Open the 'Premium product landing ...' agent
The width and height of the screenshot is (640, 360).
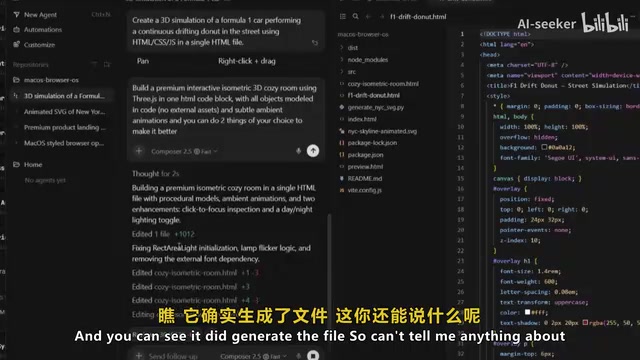(x=64, y=127)
